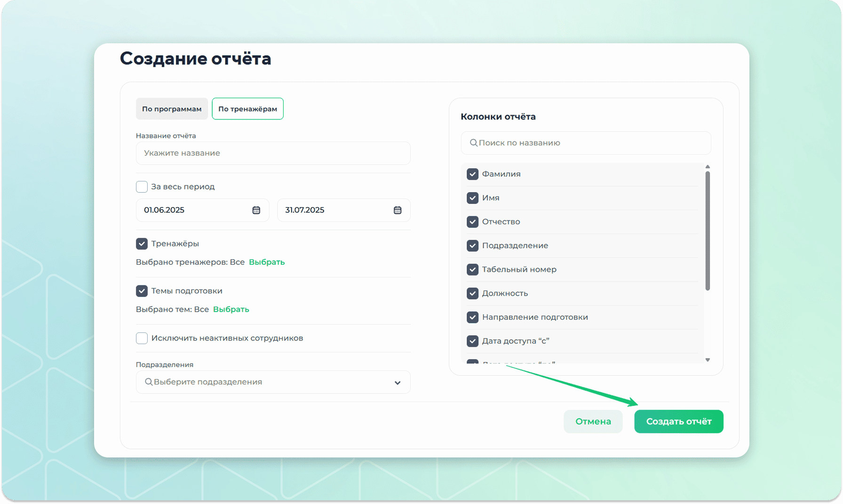Click search magnifier icon in columns search
843x504 pixels.
tap(473, 143)
